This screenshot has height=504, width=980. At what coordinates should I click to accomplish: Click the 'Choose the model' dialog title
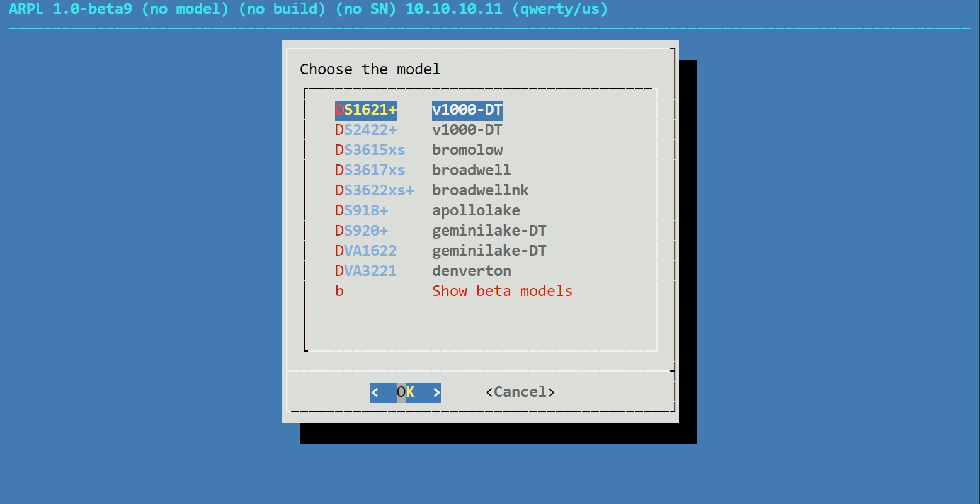coord(370,69)
